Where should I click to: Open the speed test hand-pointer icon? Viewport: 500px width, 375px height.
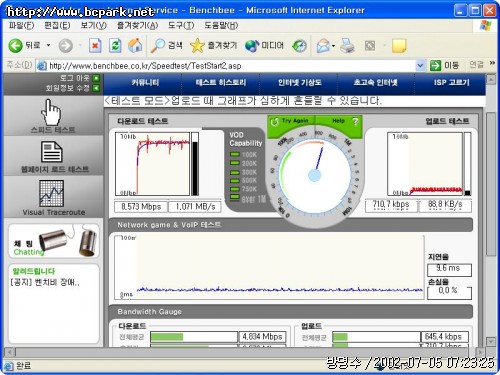click(51, 112)
